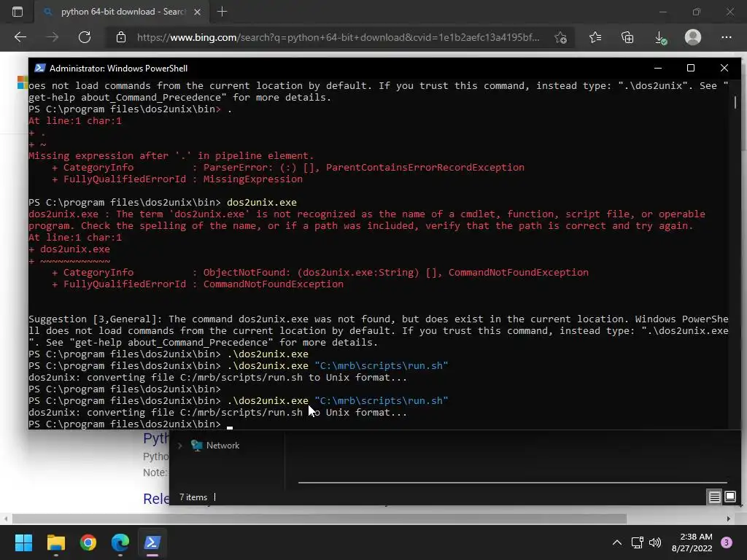The height and width of the screenshot is (560, 747).
Task: Open Collections in Edge toolbar
Action: (627, 37)
